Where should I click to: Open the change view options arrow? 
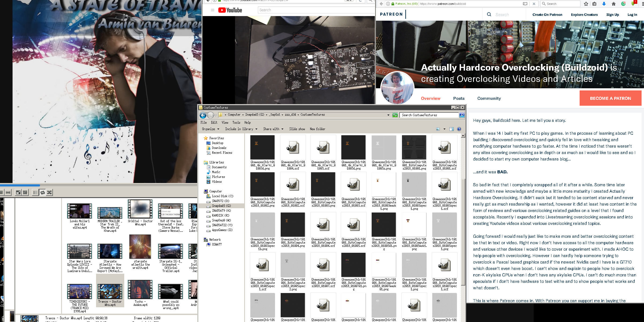[x=444, y=129]
